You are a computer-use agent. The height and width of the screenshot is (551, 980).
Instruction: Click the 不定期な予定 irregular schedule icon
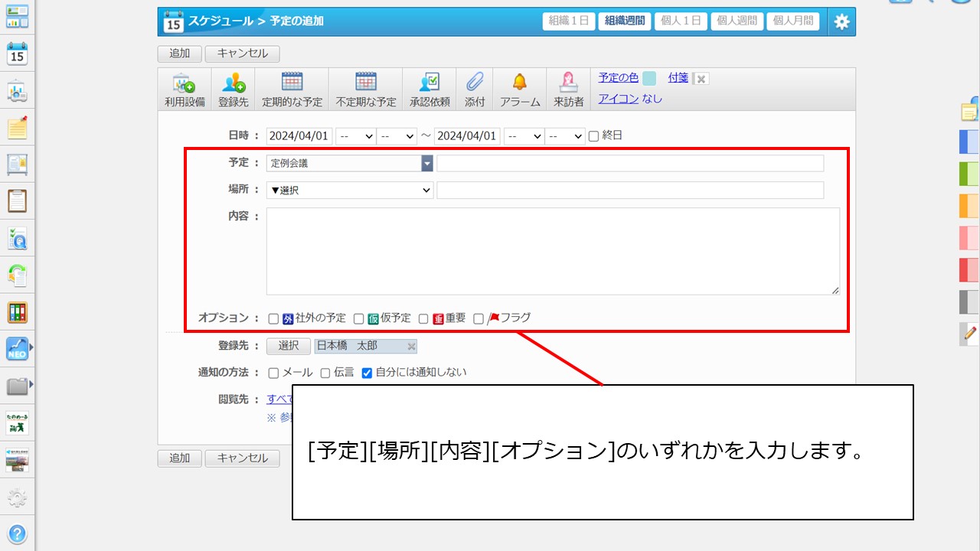[x=365, y=83]
